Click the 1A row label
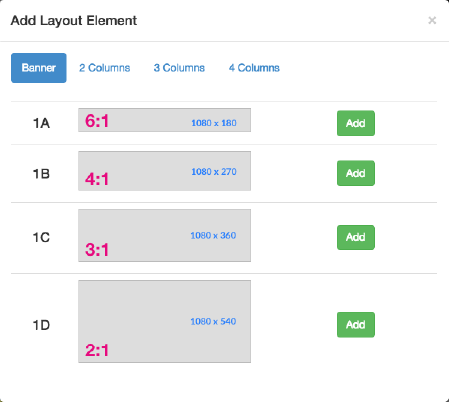 [41, 123]
